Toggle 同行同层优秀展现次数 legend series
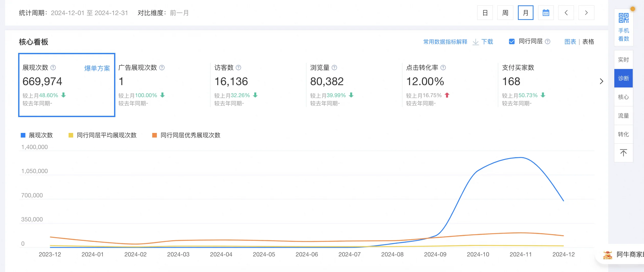 click(x=186, y=135)
